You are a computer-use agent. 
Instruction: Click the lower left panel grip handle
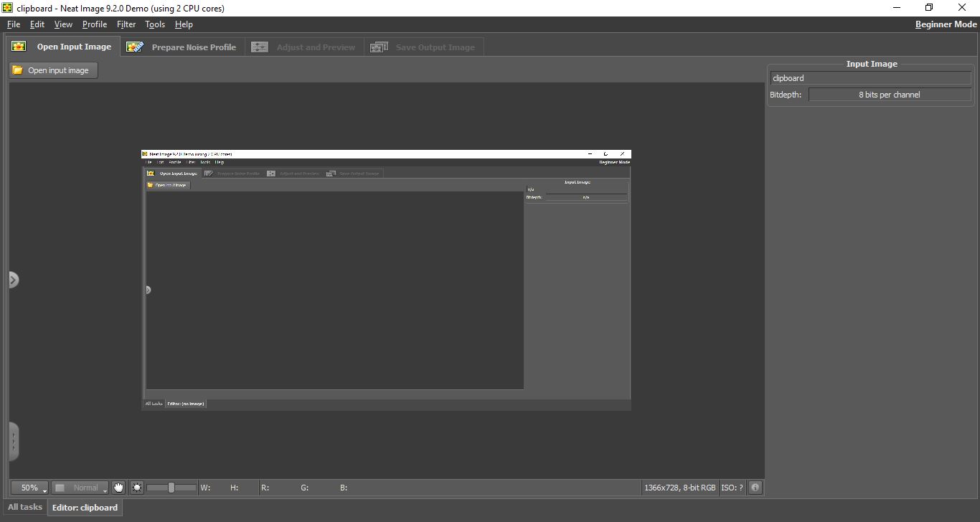[14, 442]
